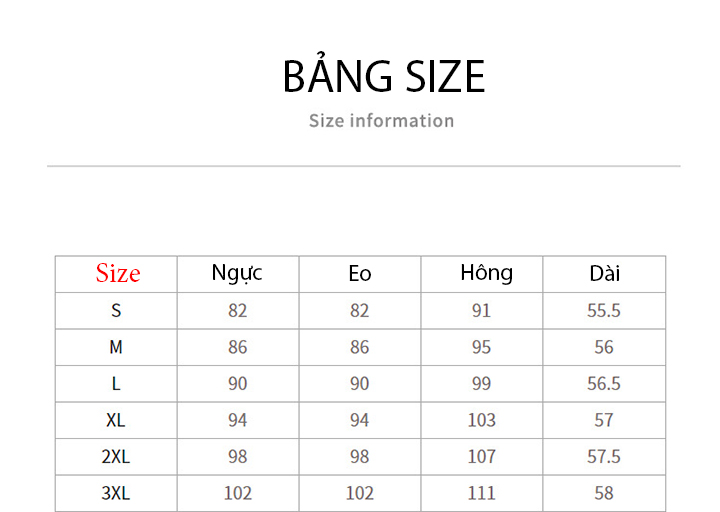Select the 57.5 length value for 2XL
The width and height of the screenshot is (720, 512).
coord(604,456)
